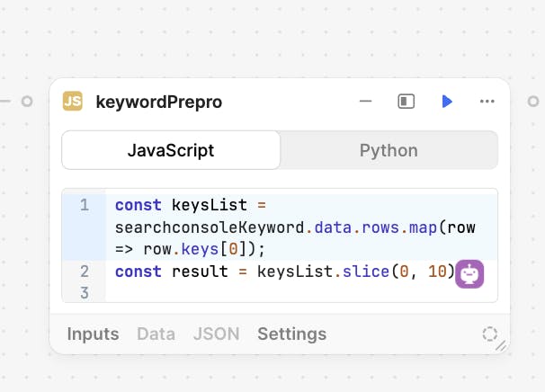Click the right output connector port

(x=533, y=102)
